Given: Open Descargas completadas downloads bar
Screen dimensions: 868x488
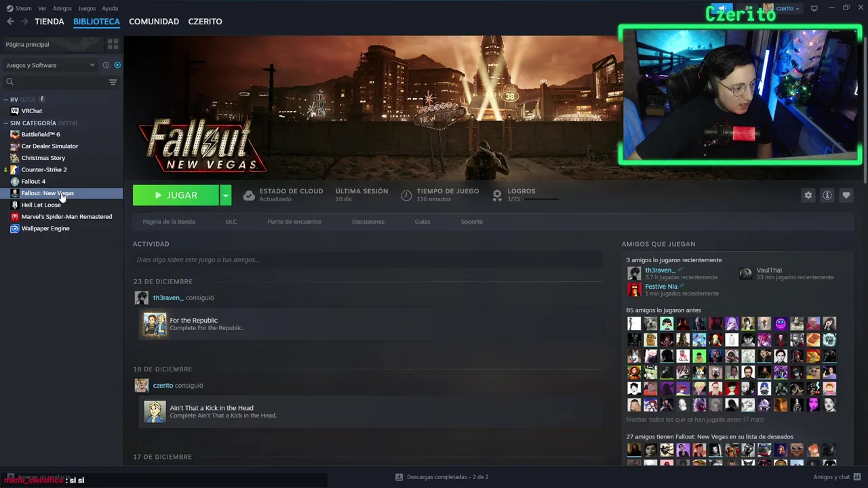Looking at the screenshot, I should tap(441, 477).
